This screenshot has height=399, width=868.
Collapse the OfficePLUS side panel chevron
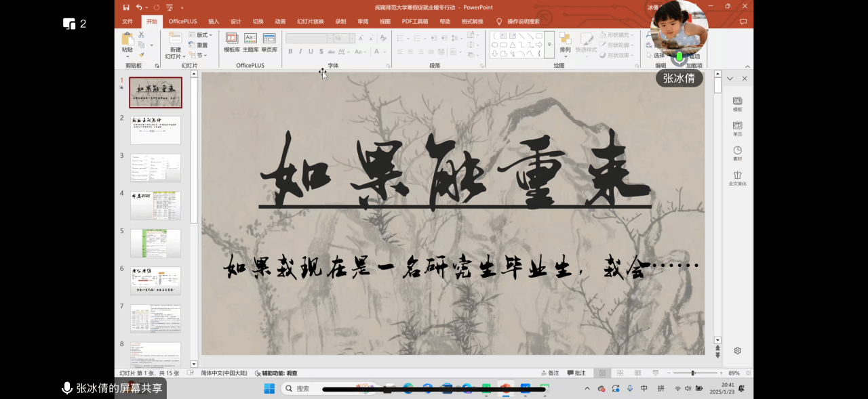tap(730, 79)
